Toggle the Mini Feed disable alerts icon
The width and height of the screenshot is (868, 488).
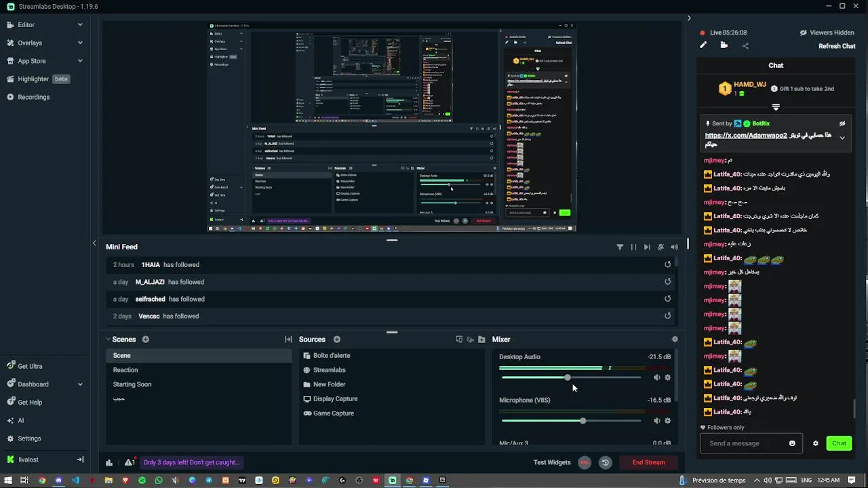click(x=660, y=247)
